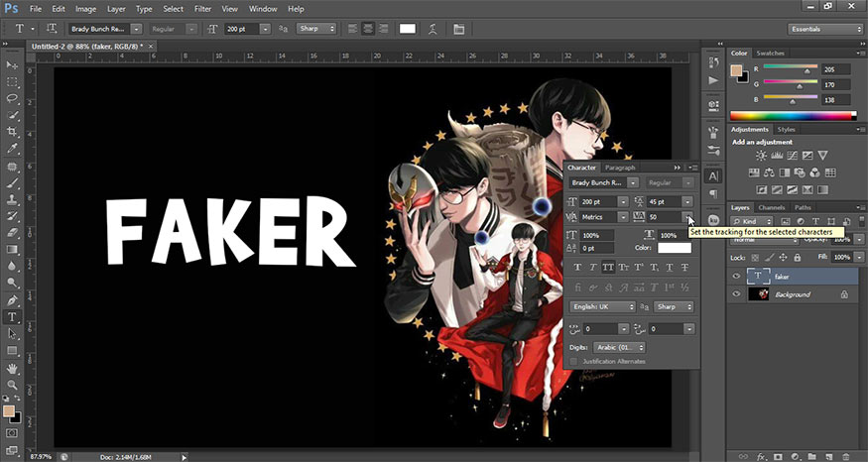Open anti-aliasing Sharp dropdown in options bar

click(x=316, y=28)
